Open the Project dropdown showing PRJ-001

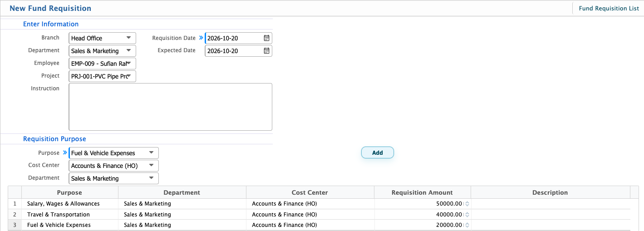[103, 76]
